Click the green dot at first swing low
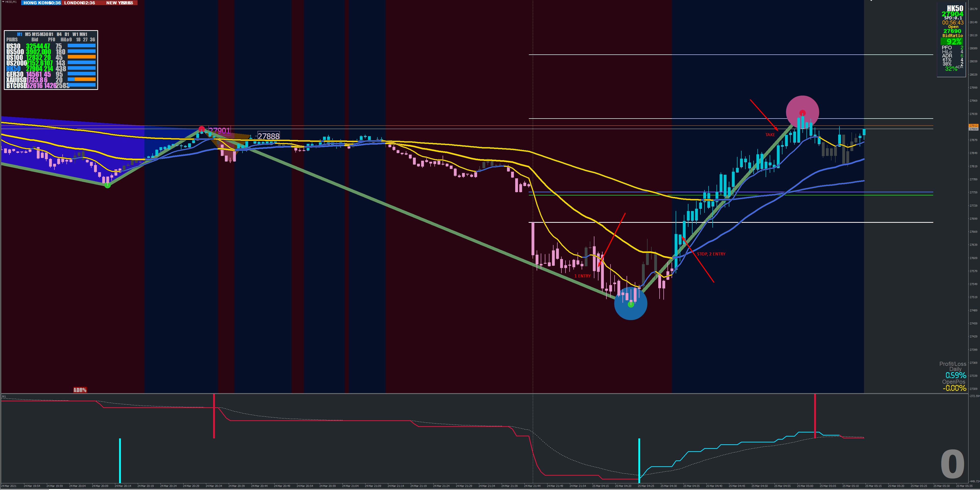The height and width of the screenshot is (490, 980). 108,185
